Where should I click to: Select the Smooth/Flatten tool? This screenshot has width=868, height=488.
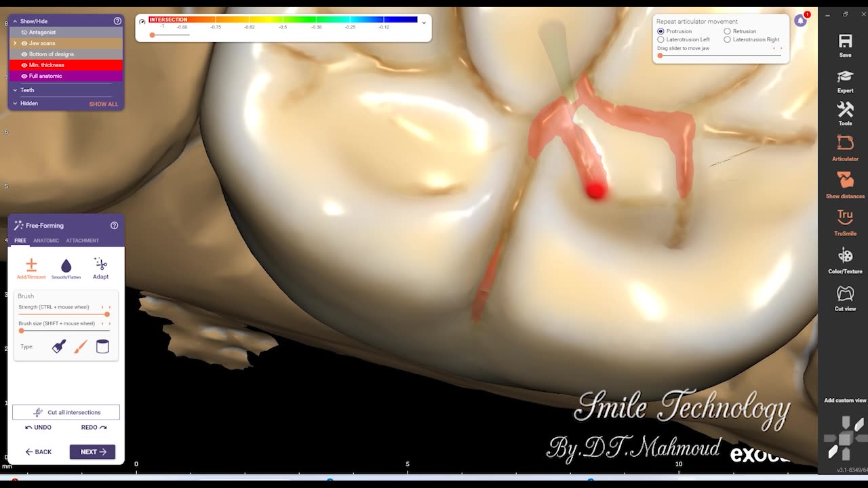(66, 268)
